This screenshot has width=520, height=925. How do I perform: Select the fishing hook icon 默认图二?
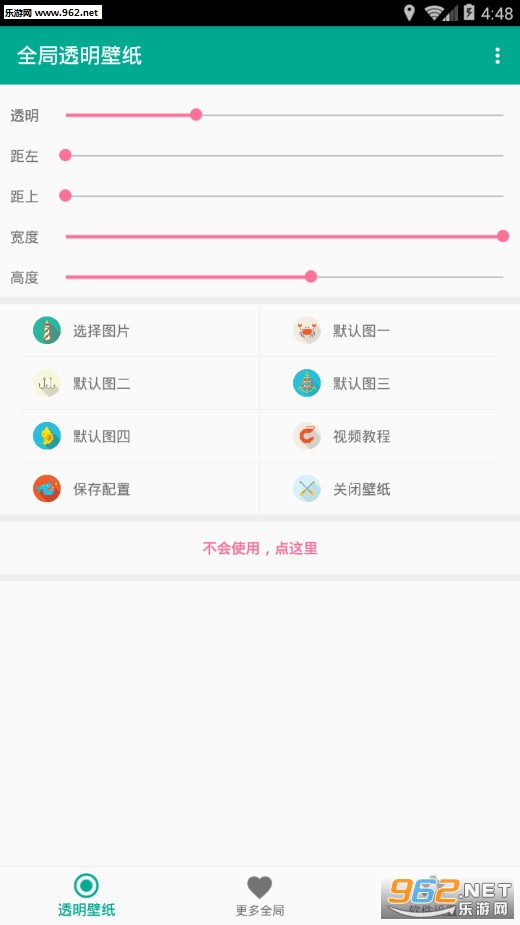47,383
